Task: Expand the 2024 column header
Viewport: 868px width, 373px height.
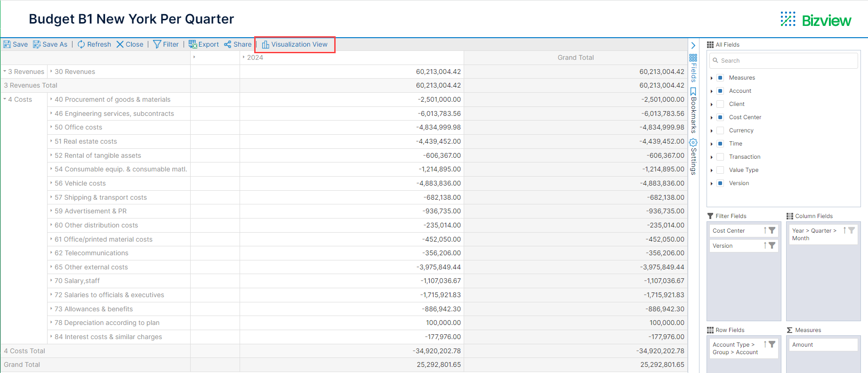Action: 243,57
